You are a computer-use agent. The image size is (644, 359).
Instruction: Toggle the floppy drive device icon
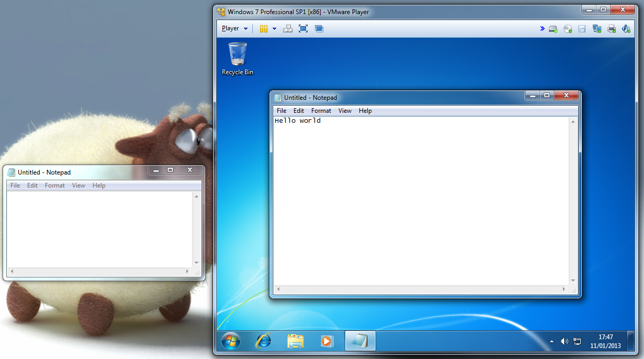pyautogui.click(x=582, y=29)
